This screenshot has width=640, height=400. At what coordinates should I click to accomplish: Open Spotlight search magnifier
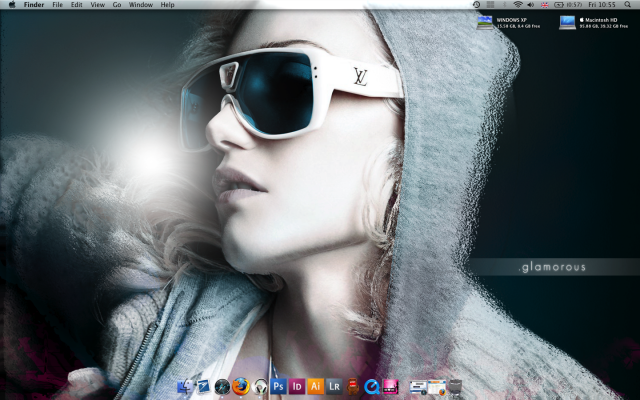(x=627, y=4)
